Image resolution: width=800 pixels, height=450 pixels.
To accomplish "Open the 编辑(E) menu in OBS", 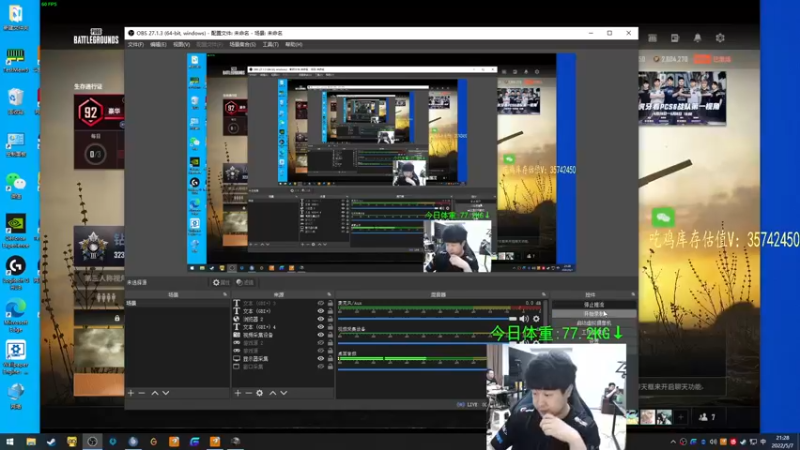I will pyautogui.click(x=158, y=44).
